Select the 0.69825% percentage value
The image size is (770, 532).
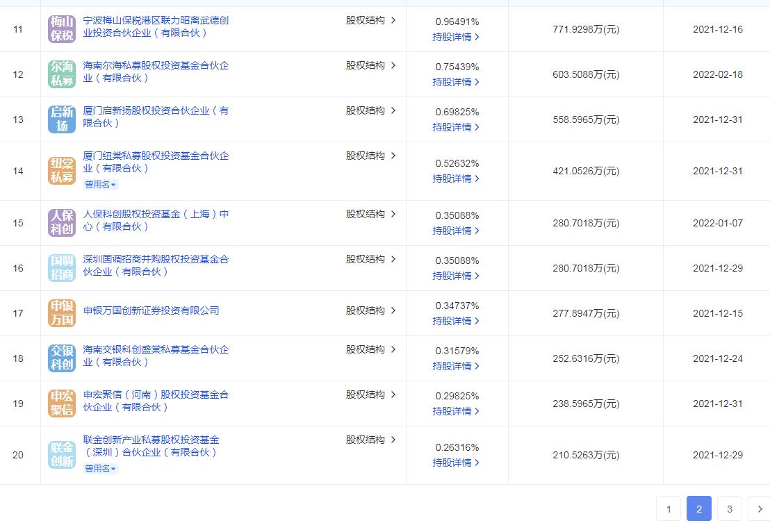click(x=457, y=112)
